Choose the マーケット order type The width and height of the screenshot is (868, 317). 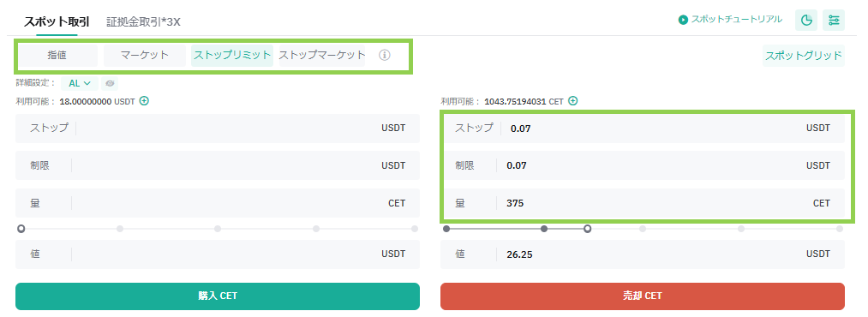pos(145,56)
